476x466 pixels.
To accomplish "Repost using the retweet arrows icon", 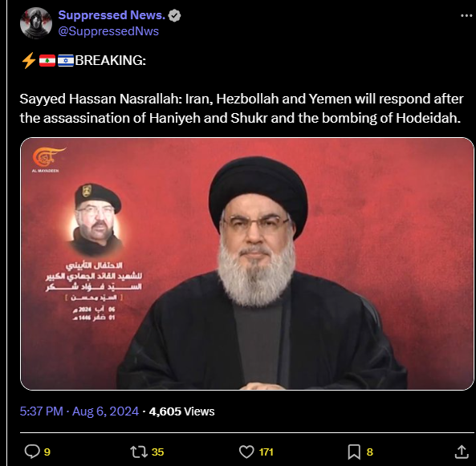I will coord(138,452).
